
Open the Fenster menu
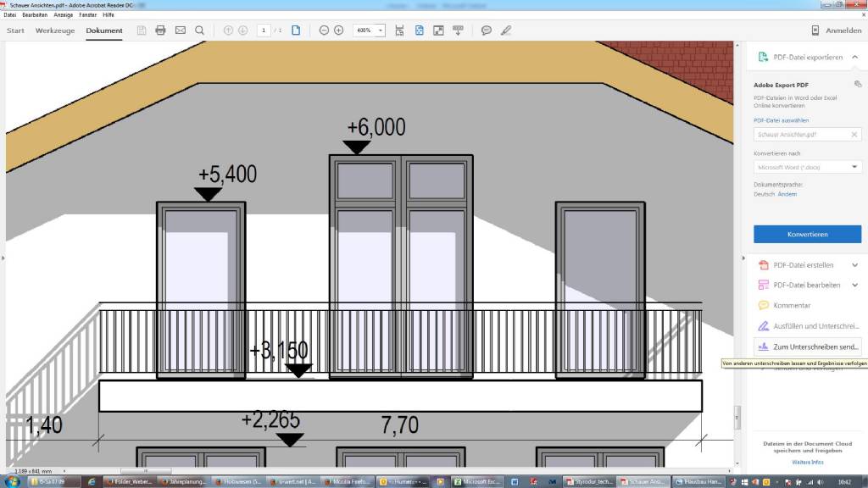click(x=88, y=15)
